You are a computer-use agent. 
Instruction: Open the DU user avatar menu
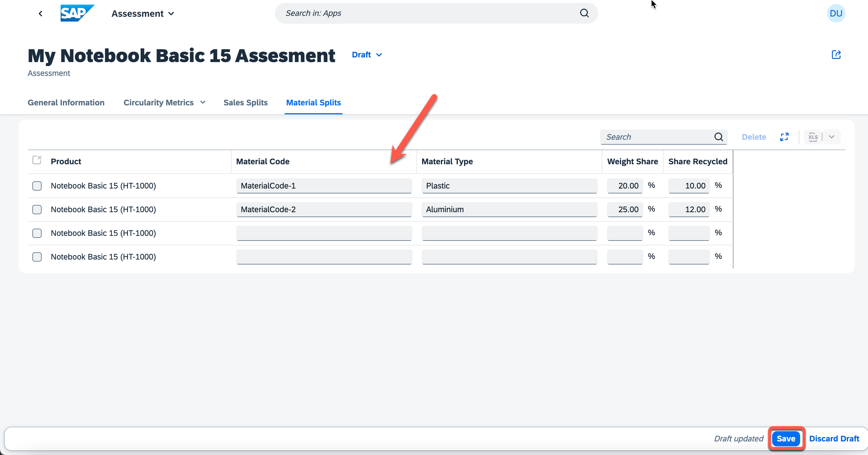[836, 14]
